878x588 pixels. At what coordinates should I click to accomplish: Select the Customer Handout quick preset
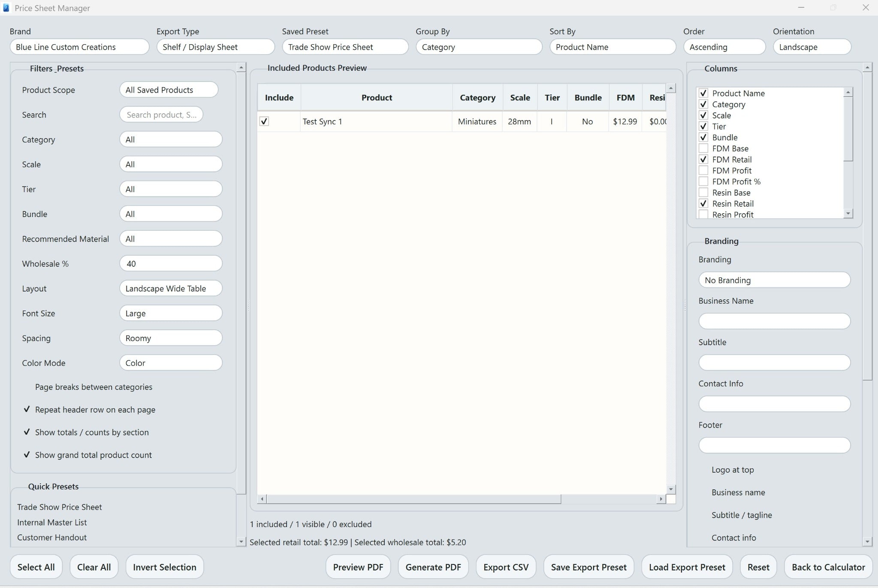(x=51, y=537)
